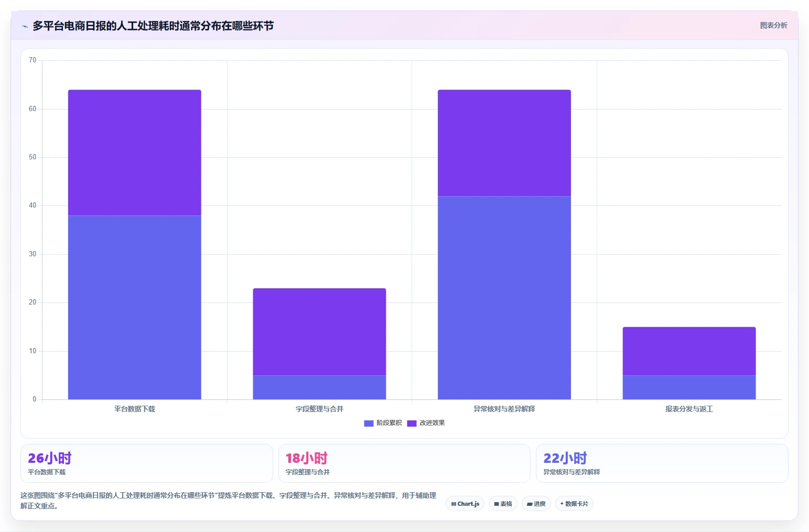
Task: Select the 进度 tag button
Action: [x=536, y=504]
